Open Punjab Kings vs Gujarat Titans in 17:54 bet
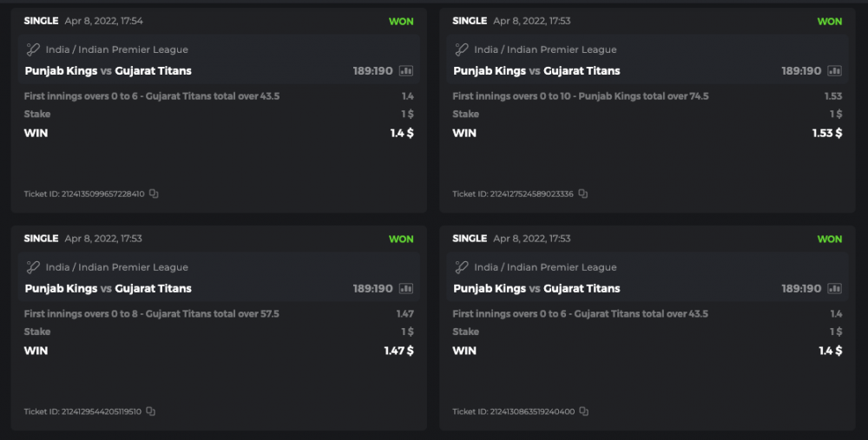Screen dimensions: 868x440 108,71
